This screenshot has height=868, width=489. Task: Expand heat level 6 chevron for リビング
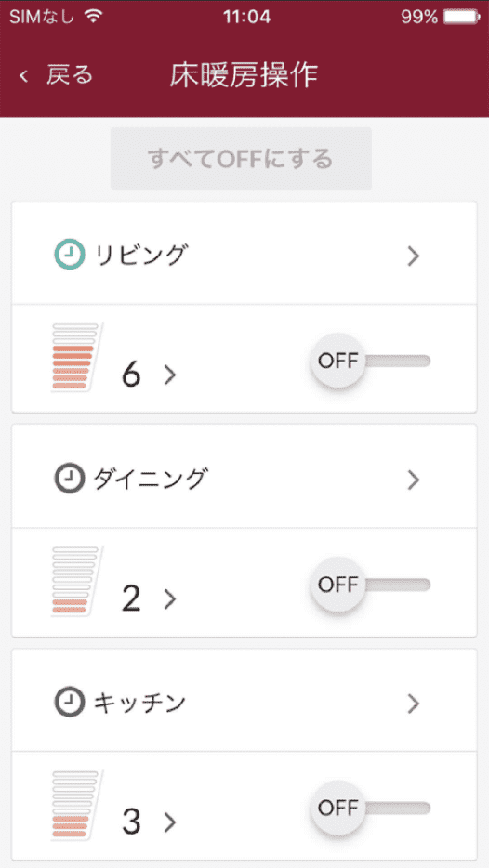170,375
